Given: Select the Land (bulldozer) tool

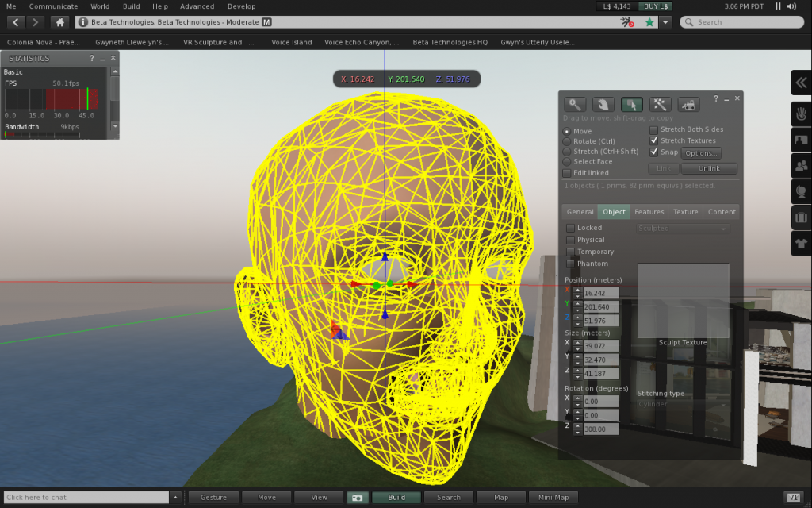Looking at the screenshot, I should pyautogui.click(x=688, y=104).
